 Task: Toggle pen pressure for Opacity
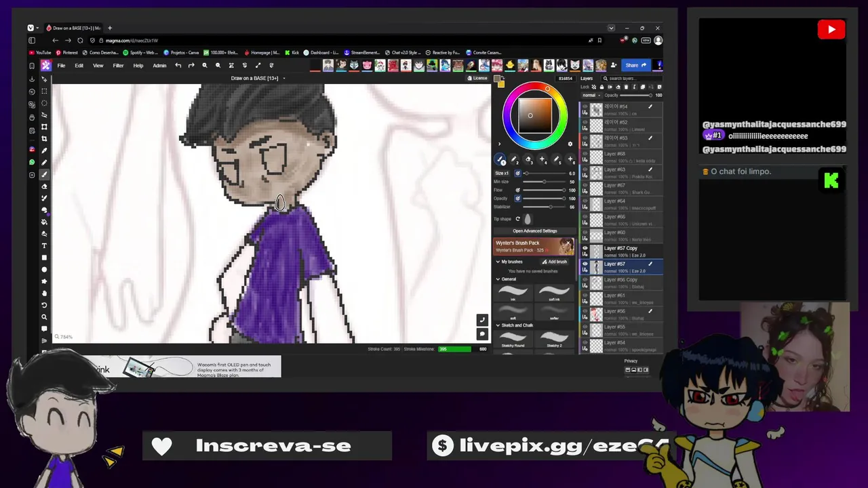518,199
